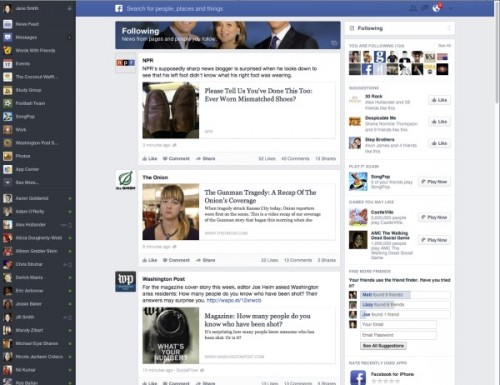Click the Facebook logo in the top bar
500x385 pixels.
point(119,8)
